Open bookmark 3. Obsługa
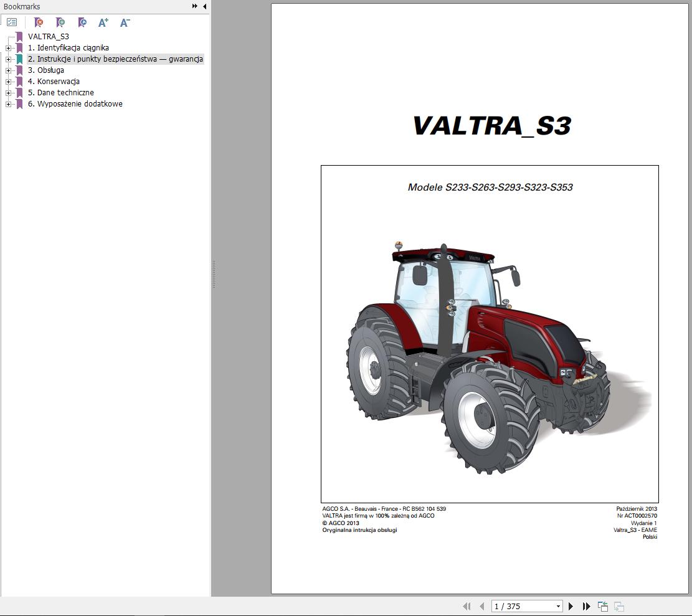Viewport: 692px width, 616px height. click(x=46, y=70)
